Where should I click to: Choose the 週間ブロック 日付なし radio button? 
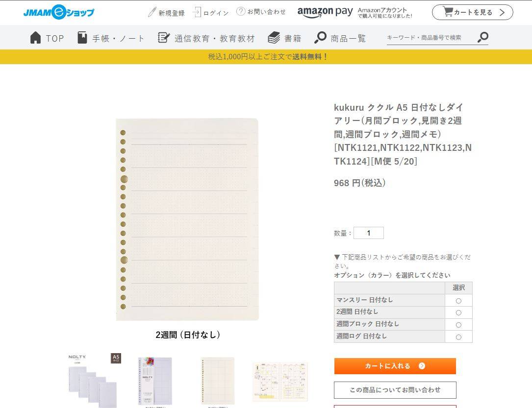click(x=458, y=325)
